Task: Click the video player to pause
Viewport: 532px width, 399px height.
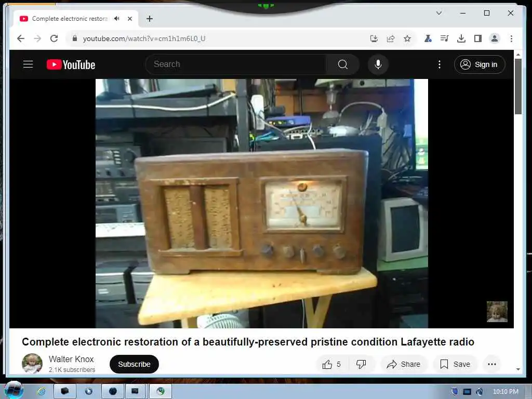Action: pyautogui.click(x=262, y=203)
